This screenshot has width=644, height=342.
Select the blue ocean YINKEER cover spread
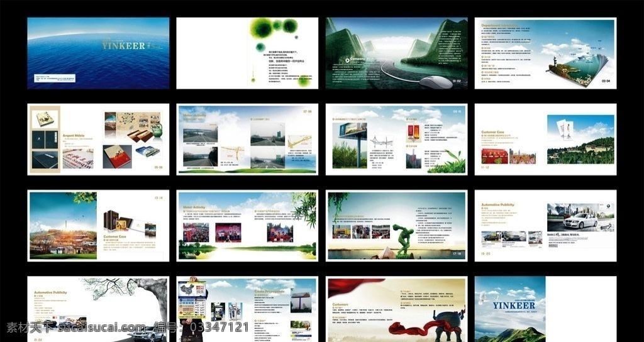[98, 53]
